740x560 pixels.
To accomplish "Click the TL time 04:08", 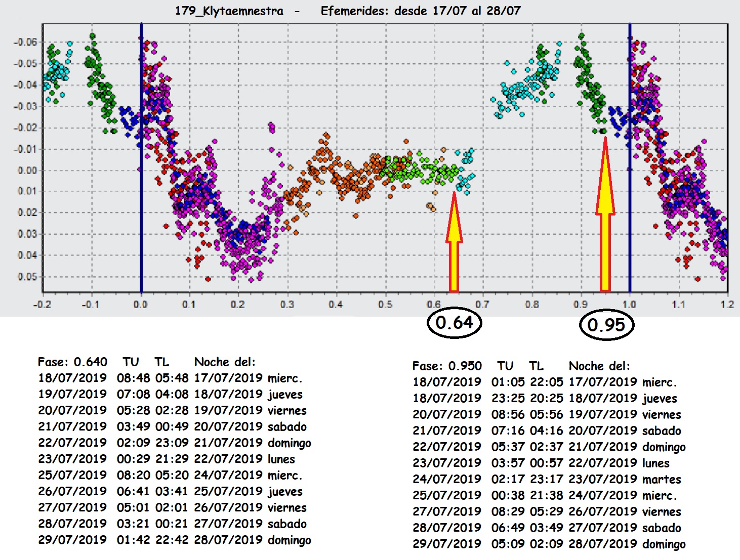I will click(172, 395).
